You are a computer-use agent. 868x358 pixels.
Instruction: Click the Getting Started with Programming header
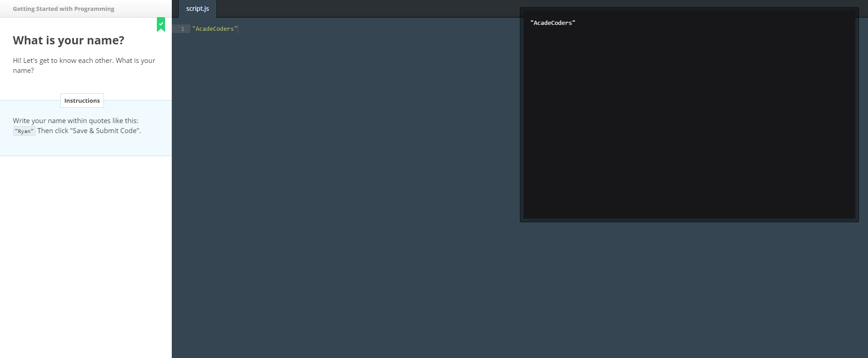(x=64, y=9)
